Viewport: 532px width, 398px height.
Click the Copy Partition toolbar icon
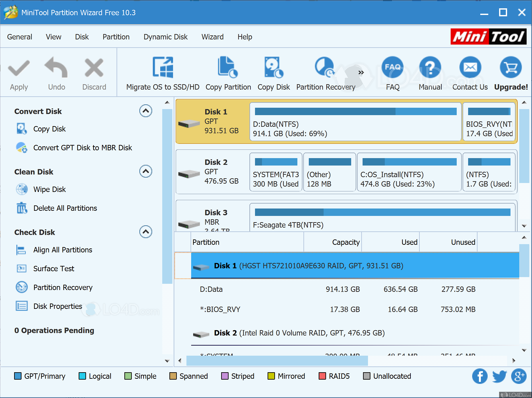click(x=228, y=67)
